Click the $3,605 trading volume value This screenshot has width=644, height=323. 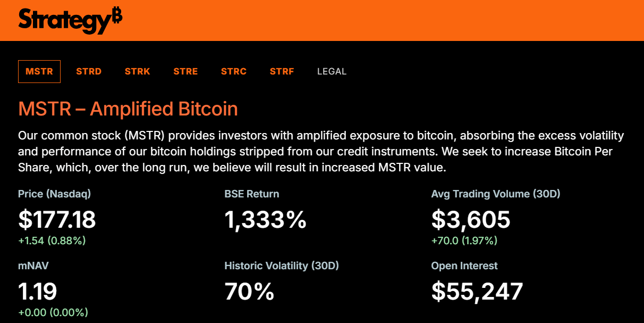point(471,219)
